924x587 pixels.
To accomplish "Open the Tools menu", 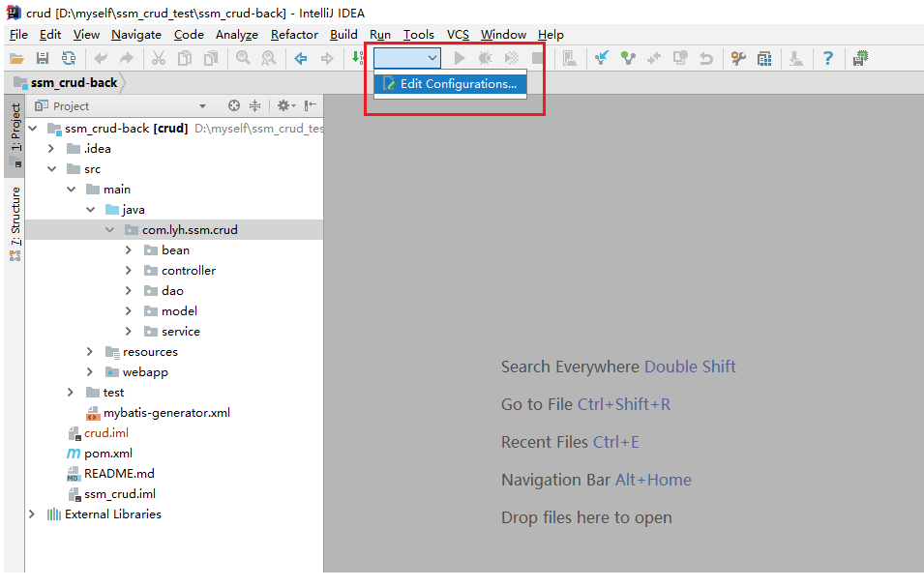I will (418, 34).
